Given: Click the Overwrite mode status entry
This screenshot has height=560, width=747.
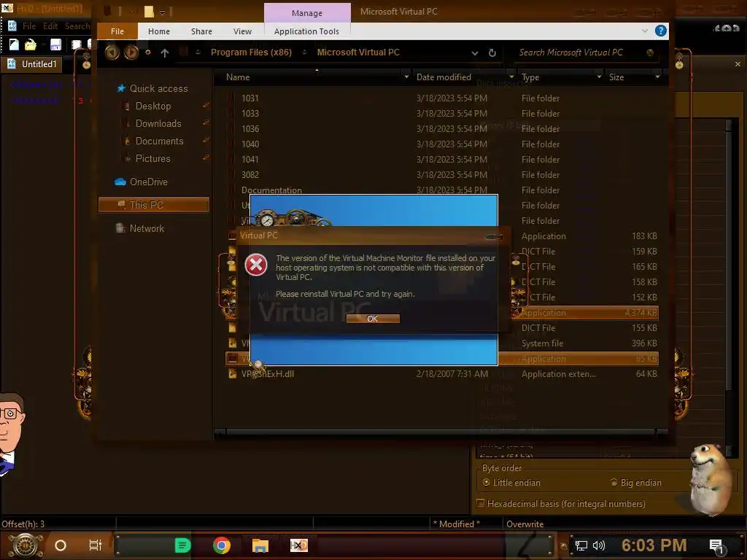Looking at the screenshot, I should [525, 524].
